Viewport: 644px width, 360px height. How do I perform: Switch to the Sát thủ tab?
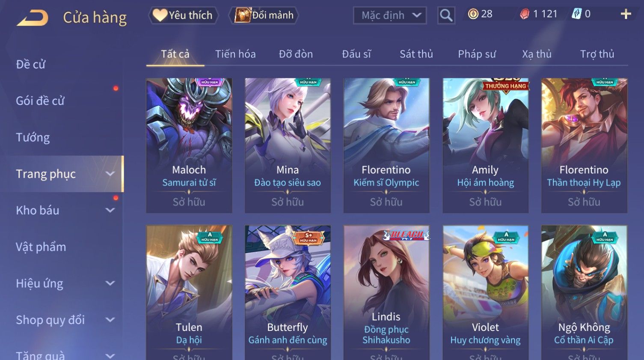pyautogui.click(x=416, y=54)
